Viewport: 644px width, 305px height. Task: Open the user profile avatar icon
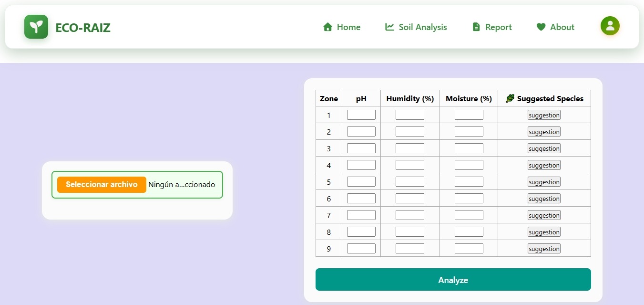point(610,26)
